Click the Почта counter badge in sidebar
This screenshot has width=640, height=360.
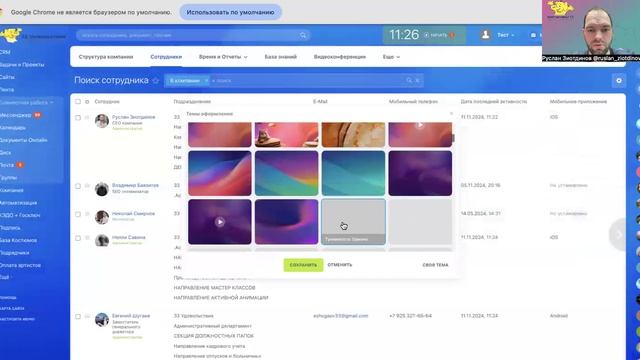[x=20, y=165]
